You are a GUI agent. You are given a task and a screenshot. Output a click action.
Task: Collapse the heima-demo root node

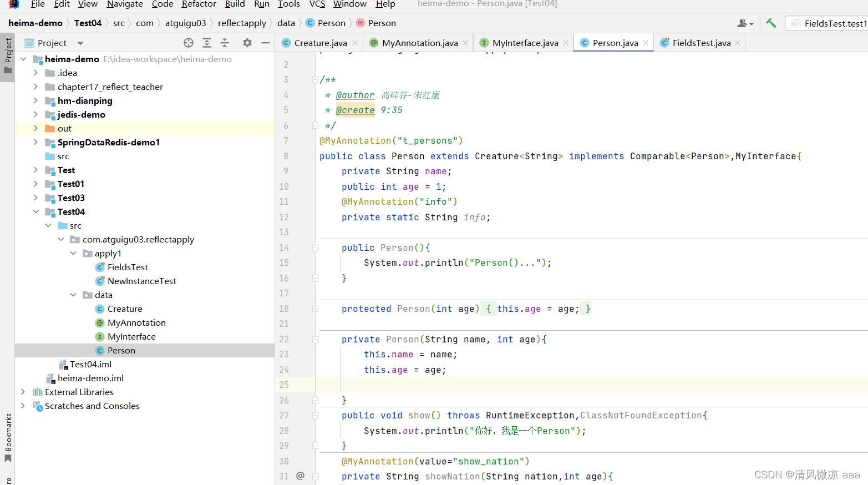point(23,59)
